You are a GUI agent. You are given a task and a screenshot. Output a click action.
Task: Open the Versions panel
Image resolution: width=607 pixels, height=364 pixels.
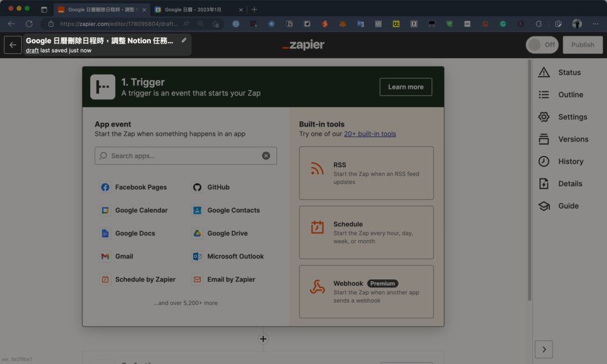pos(563,139)
